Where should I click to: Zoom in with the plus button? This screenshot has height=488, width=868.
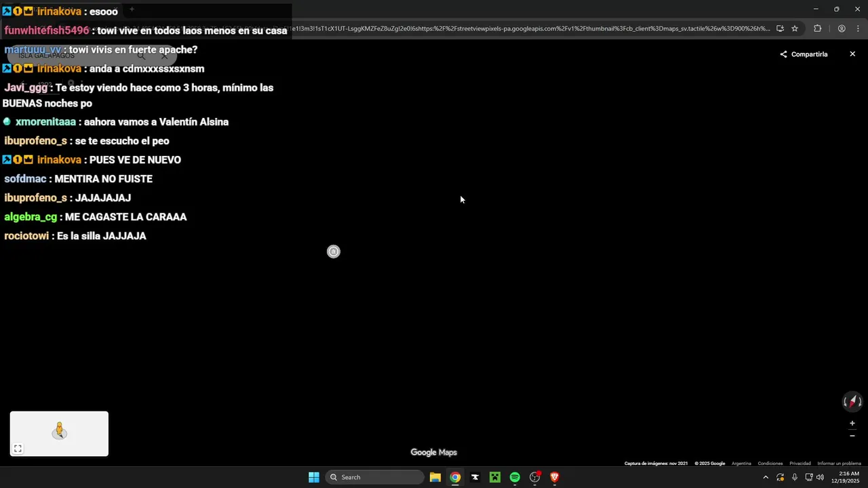coord(852,424)
